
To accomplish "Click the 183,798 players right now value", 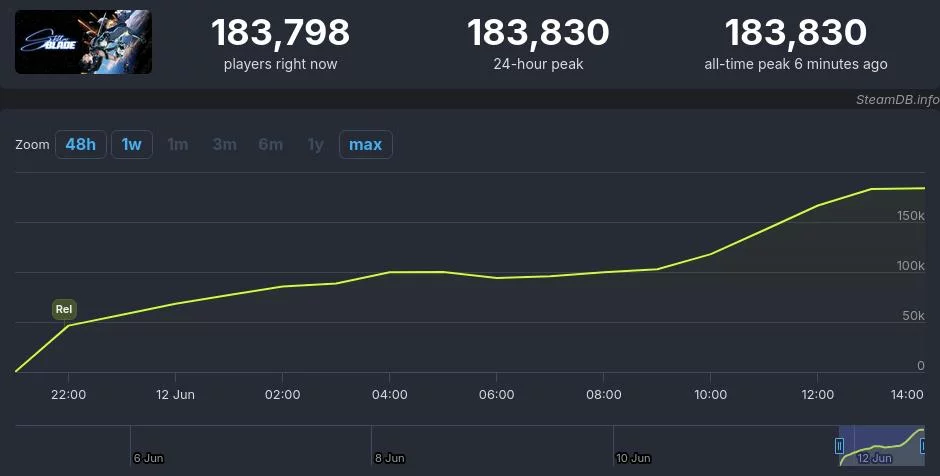I will pyautogui.click(x=280, y=32).
